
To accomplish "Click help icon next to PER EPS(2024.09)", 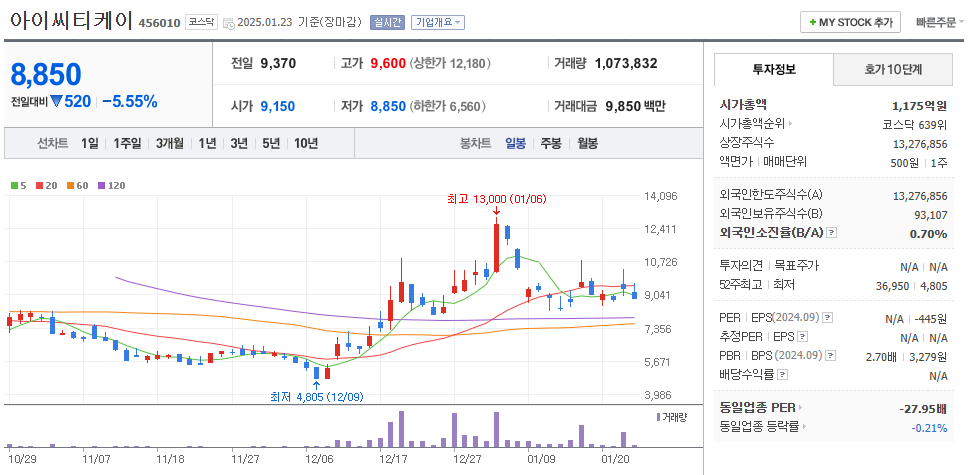I will 828,318.
